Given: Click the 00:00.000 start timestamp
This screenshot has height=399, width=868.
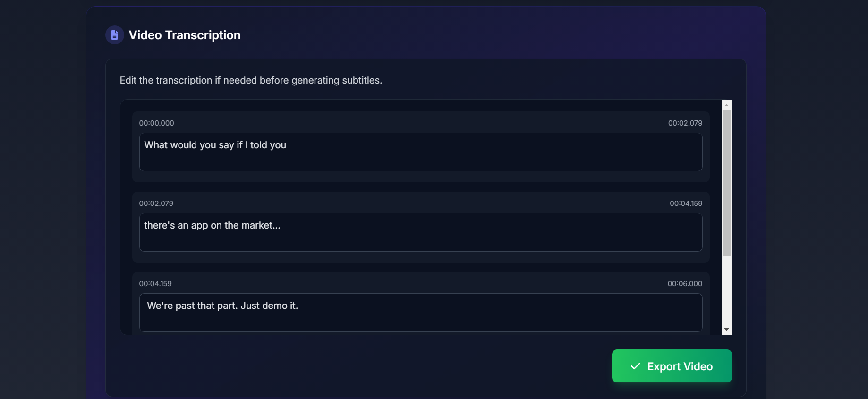Looking at the screenshot, I should pyautogui.click(x=156, y=123).
